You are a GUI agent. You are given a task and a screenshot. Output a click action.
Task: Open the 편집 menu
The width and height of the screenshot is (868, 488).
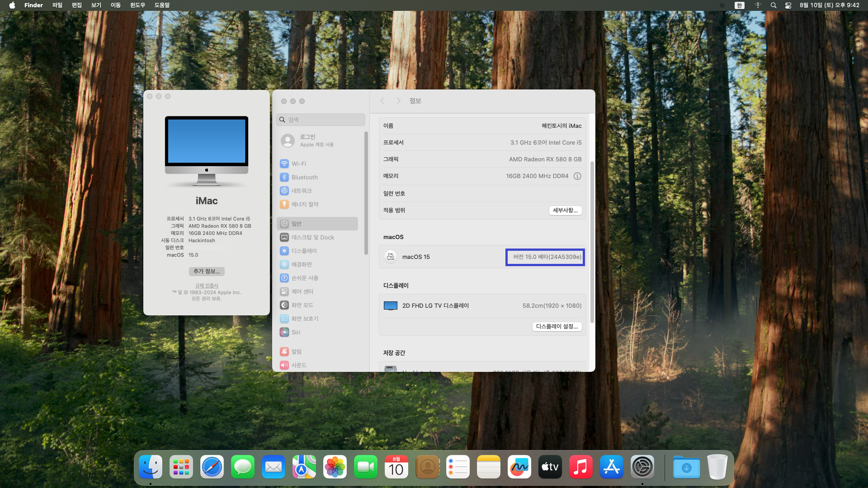tap(77, 5)
